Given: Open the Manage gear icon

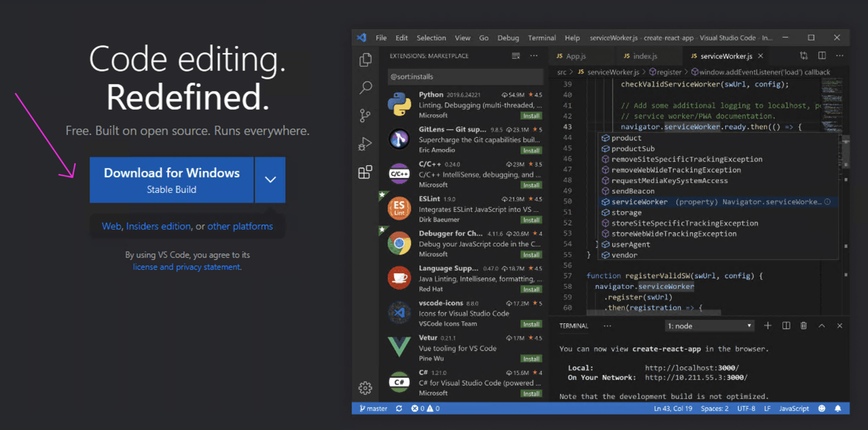Looking at the screenshot, I should (365, 388).
